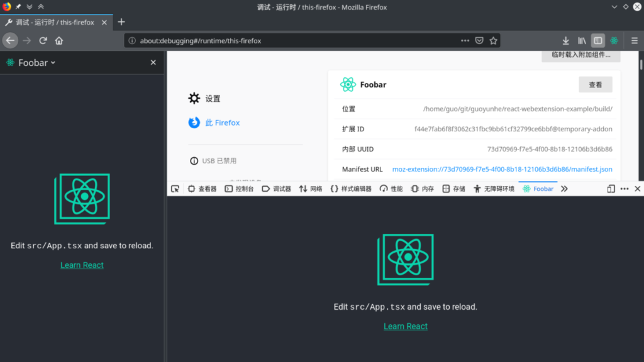Click the 查看 inspect button for Foobar
The image size is (644, 362).
pyautogui.click(x=596, y=85)
